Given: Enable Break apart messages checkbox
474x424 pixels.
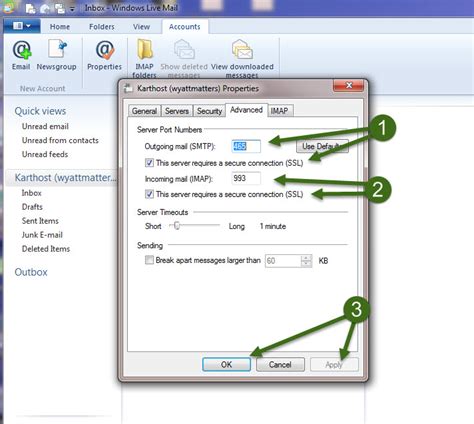Looking at the screenshot, I should coord(149,260).
